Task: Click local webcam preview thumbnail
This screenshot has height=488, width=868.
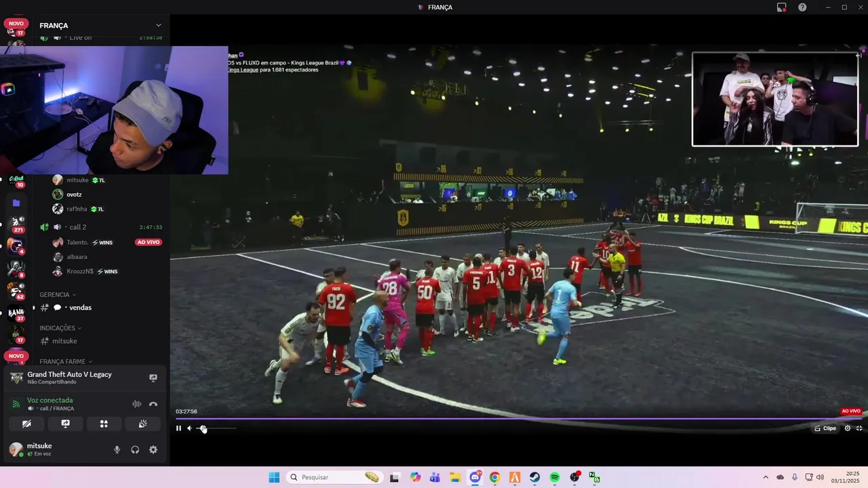Action: point(114,110)
